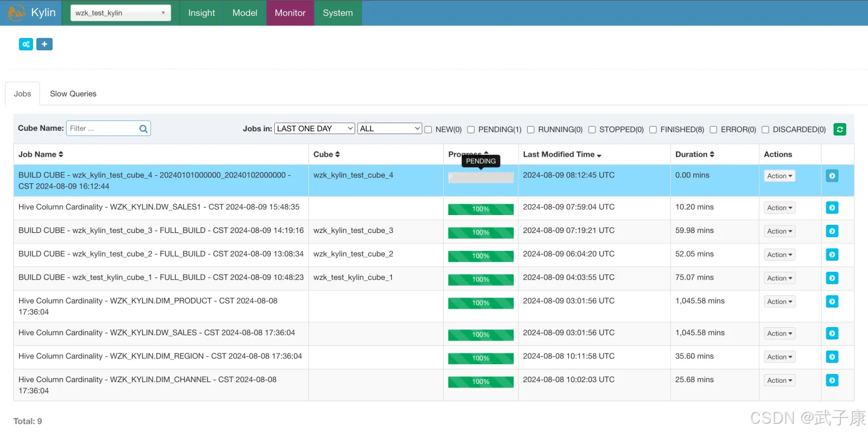
Task: Show details arrow for wzk_kylin_test_cube_3 build
Action: pyautogui.click(x=832, y=231)
